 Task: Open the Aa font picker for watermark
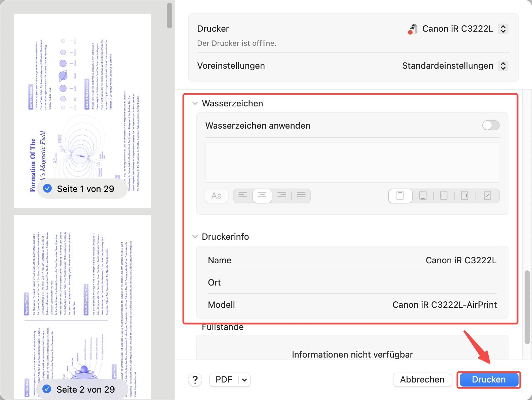[x=217, y=196]
